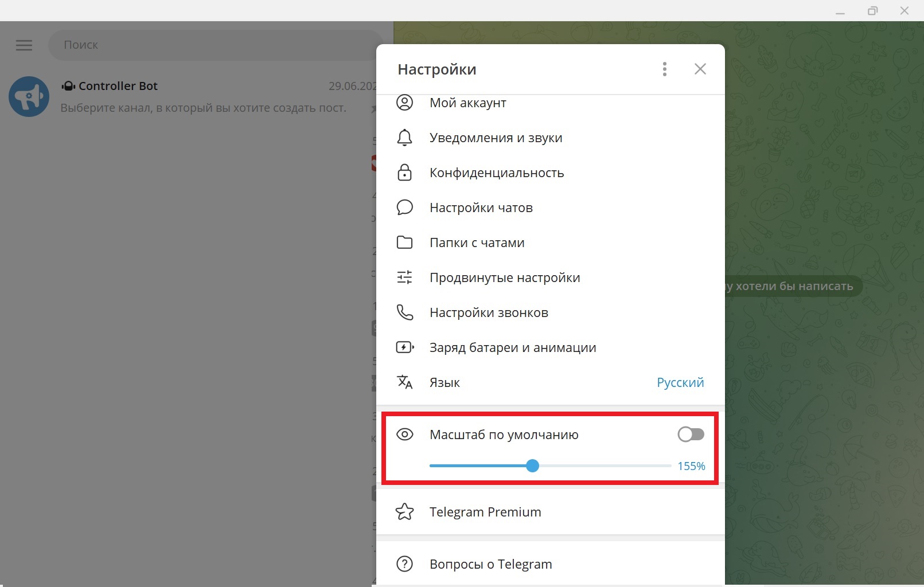924x587 pixels.
Task: Open "Конфиденциальность" settings
Action: point(551,173)
